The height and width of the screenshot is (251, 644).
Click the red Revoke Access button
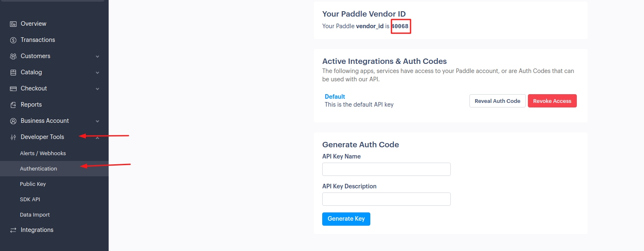[x=552, y=101]
